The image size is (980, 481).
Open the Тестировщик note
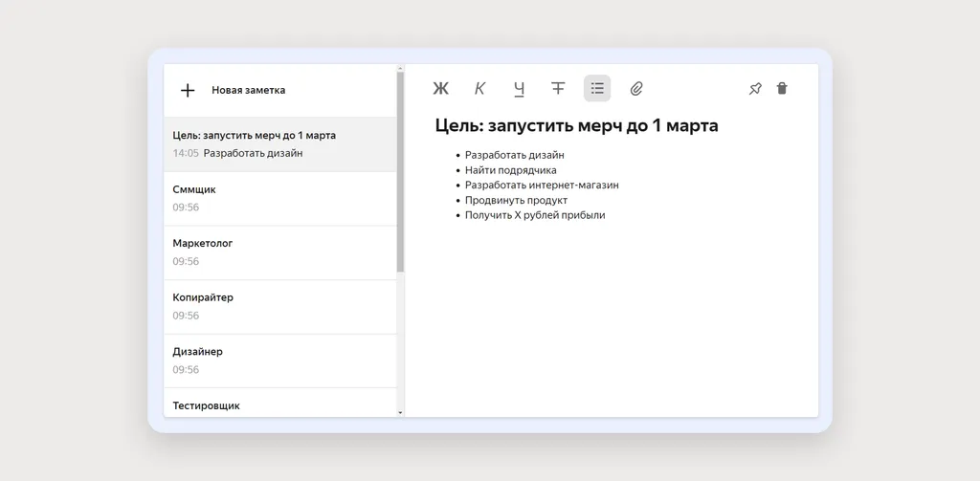pos(280,403)
